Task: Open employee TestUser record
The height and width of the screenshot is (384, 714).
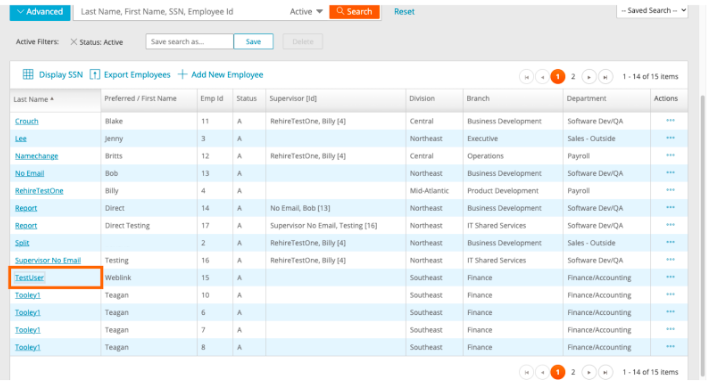Action: 29,277
